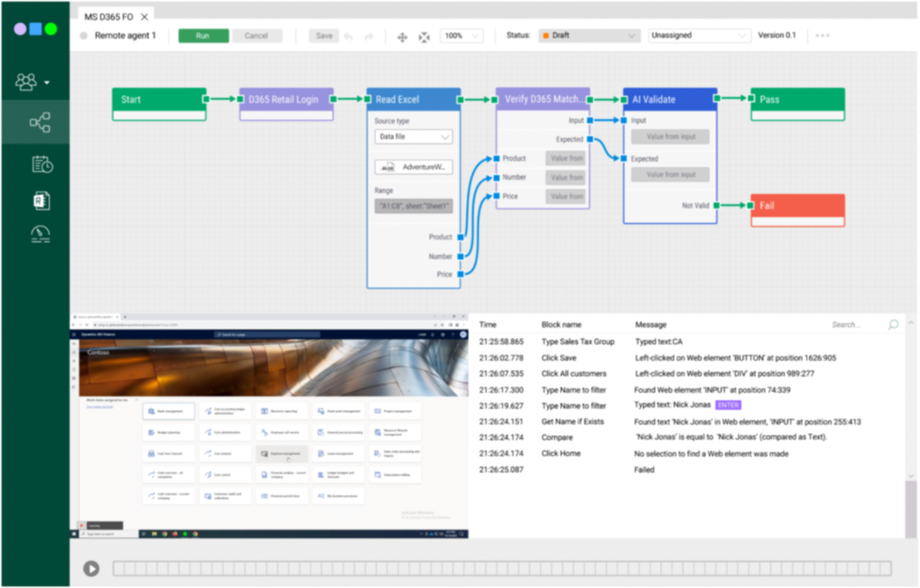Click the Run button
This screenshot has width=920, height=588.
coord(202,35)
